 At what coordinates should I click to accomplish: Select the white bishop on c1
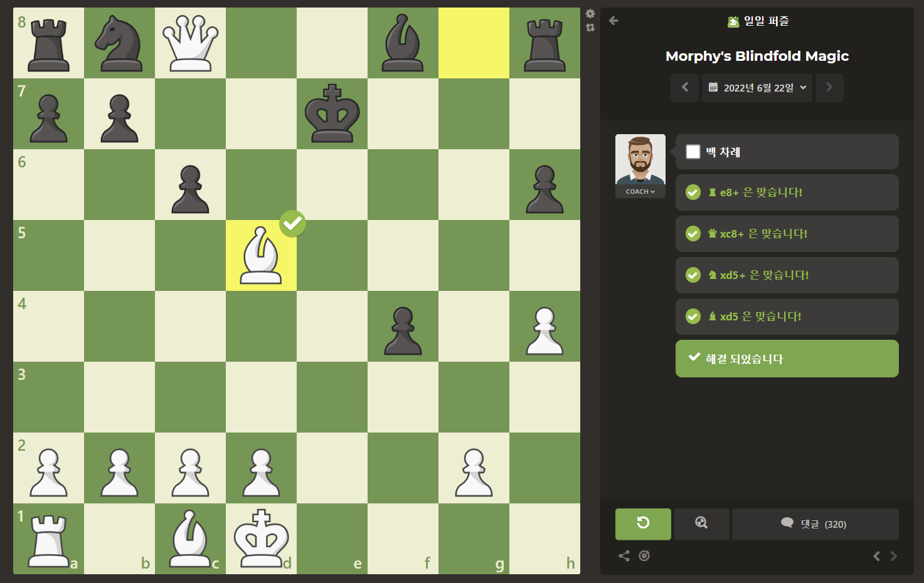pos(191,539)
